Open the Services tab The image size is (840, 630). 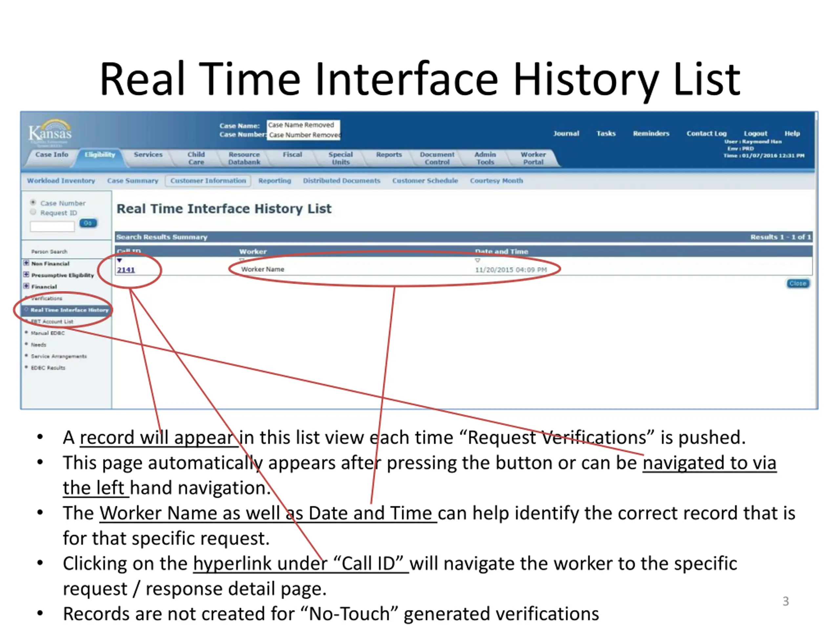(x=148, y=155)
